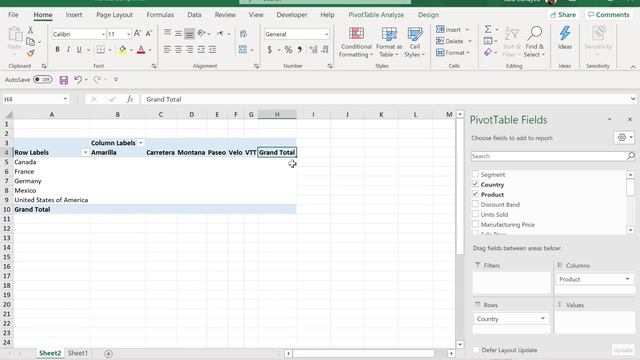640x360 pixels.
Task: Open PivotTable Fields gear settings
Action: click(622, 138)
